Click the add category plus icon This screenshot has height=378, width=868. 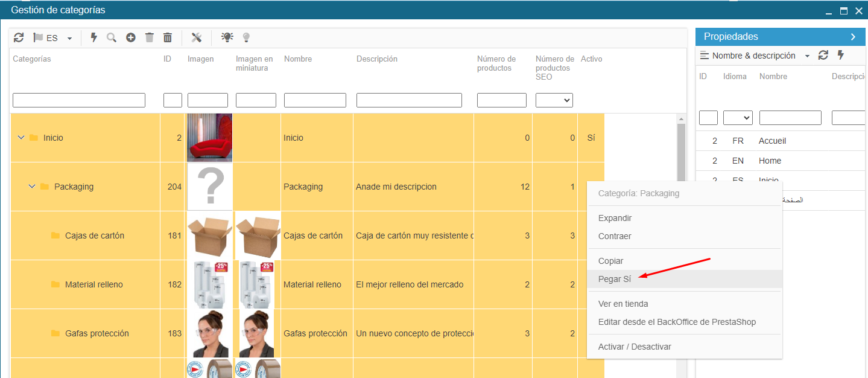click(x=130, y=37)
